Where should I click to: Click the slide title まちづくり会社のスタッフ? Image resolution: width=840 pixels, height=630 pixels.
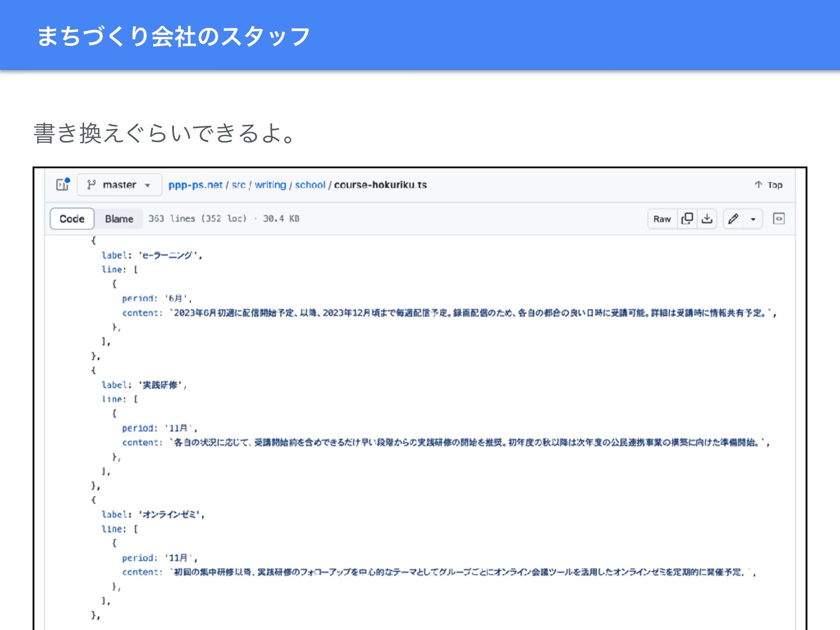174,36
